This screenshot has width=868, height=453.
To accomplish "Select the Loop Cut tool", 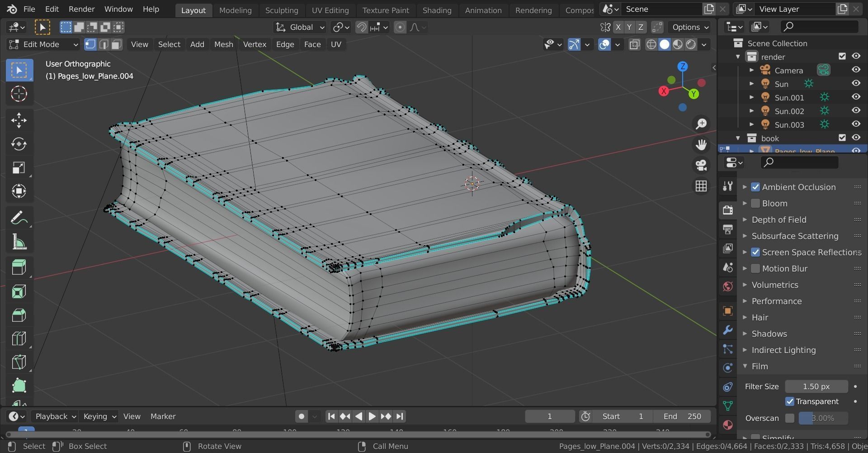I will [19, 339].
